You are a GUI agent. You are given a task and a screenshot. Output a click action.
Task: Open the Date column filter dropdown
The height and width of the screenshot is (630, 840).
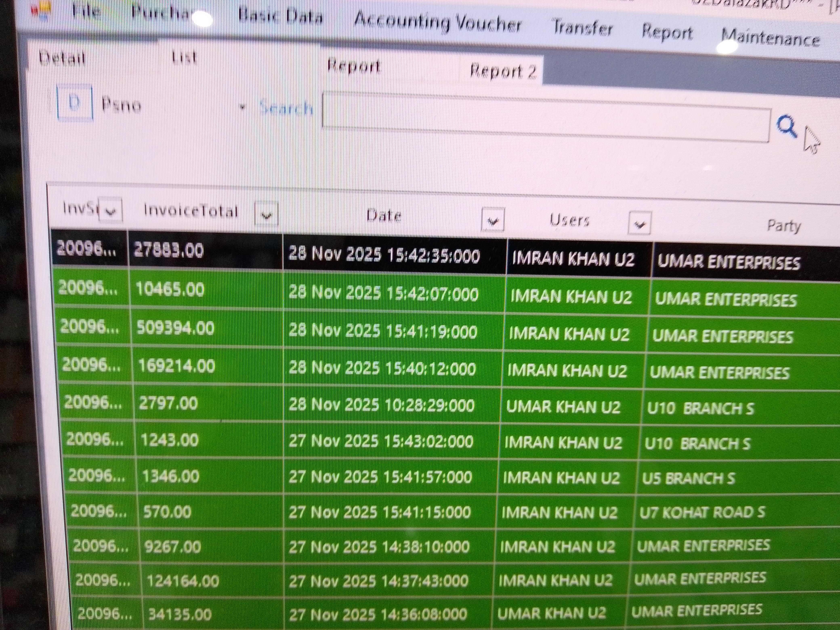(x=492, y=220)
